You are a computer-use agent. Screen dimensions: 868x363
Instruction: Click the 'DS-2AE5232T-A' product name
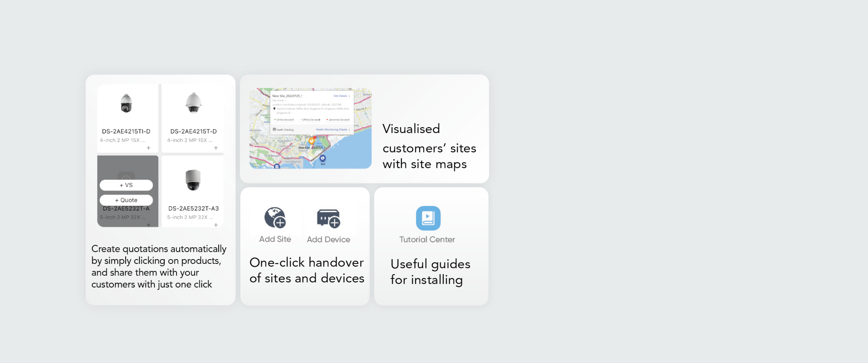click(126, 209)
